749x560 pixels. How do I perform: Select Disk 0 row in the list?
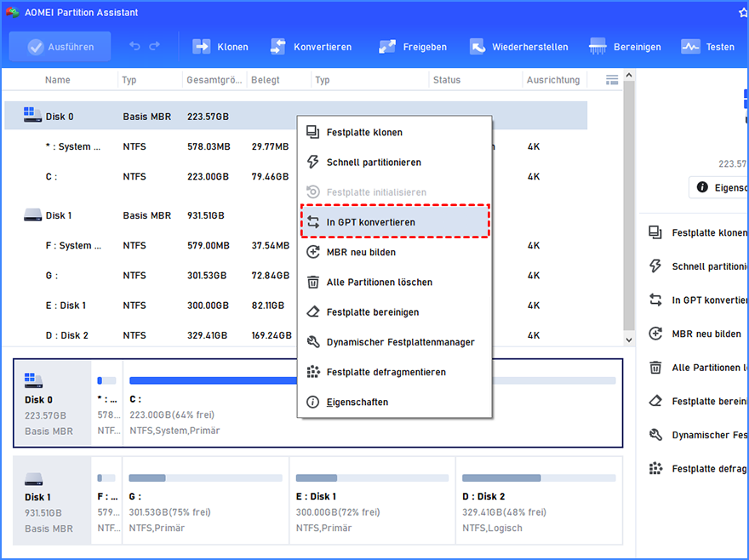[x=295, y=116]
